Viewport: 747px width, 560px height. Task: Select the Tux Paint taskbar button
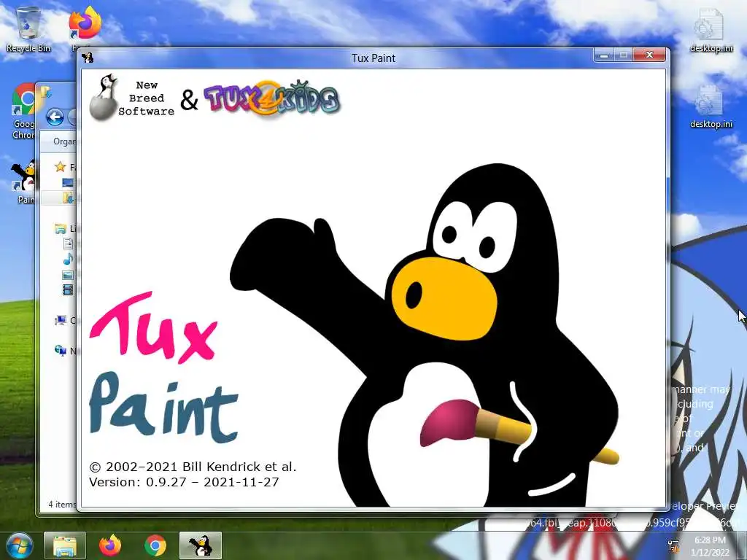pos(201,545)
